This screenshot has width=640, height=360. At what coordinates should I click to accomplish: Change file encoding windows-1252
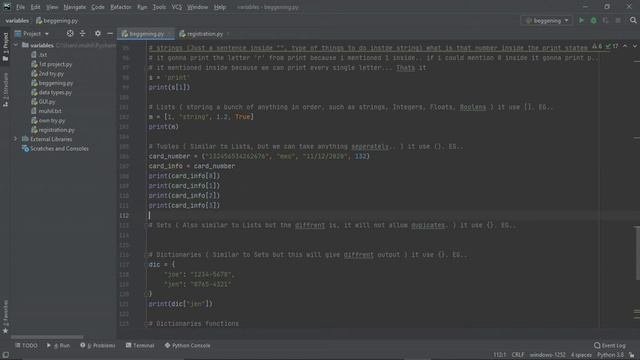tap(548, 355)
